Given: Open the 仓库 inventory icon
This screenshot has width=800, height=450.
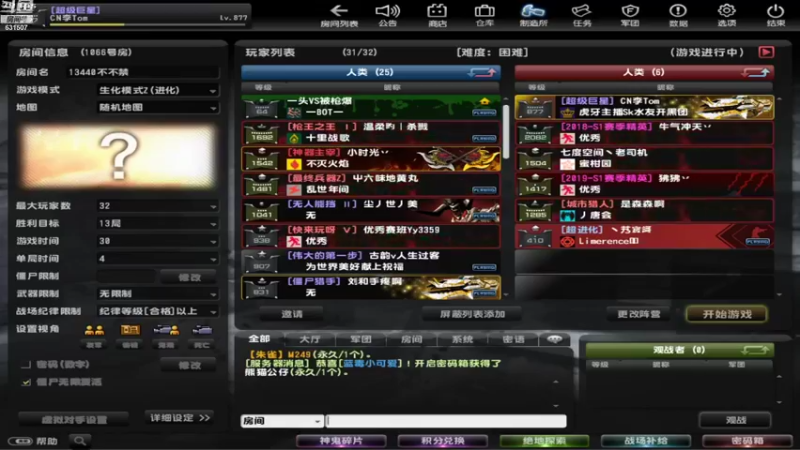Looking at the screenshot, I should 484,11.
